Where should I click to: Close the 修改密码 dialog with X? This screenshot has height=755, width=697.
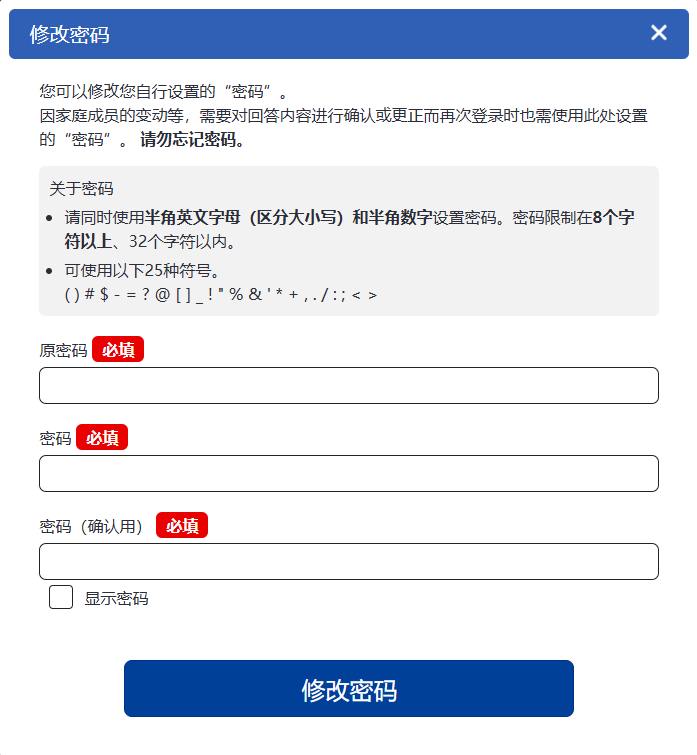click(658, 33)
